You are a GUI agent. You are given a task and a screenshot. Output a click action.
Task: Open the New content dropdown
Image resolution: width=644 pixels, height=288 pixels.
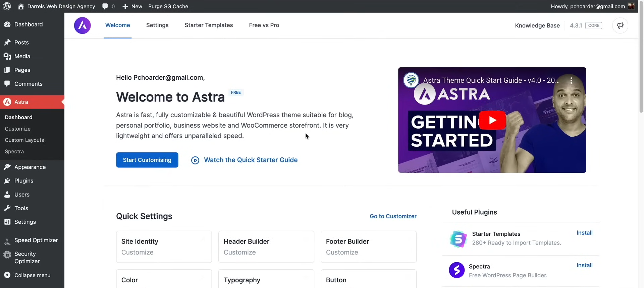coord(132,6)
